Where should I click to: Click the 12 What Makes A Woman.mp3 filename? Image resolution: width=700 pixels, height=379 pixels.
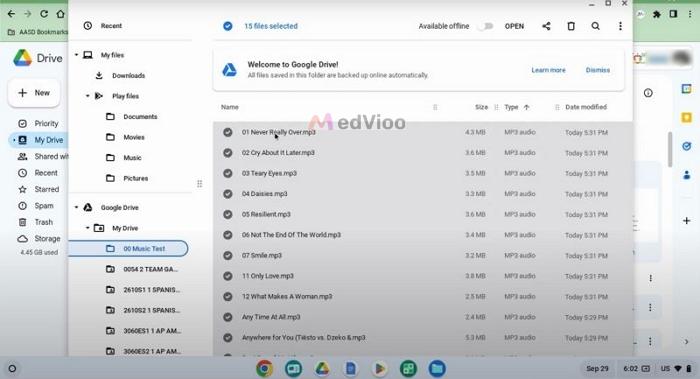pyautogui.click(x=287, y=296)
